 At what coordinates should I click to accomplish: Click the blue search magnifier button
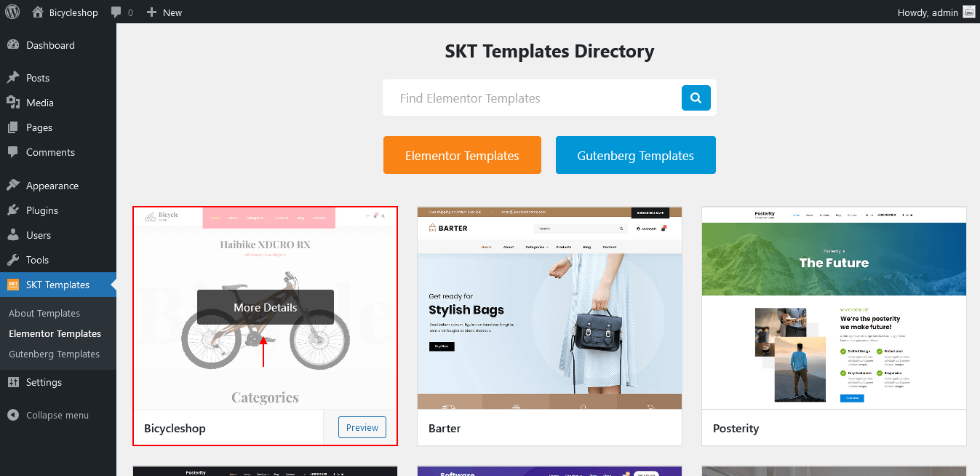696,98
